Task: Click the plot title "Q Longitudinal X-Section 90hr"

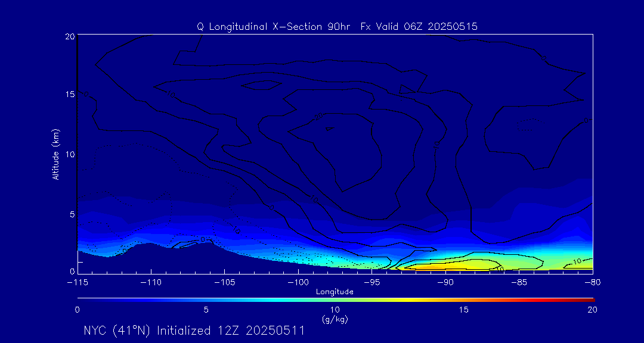Action: coord(274,27)
